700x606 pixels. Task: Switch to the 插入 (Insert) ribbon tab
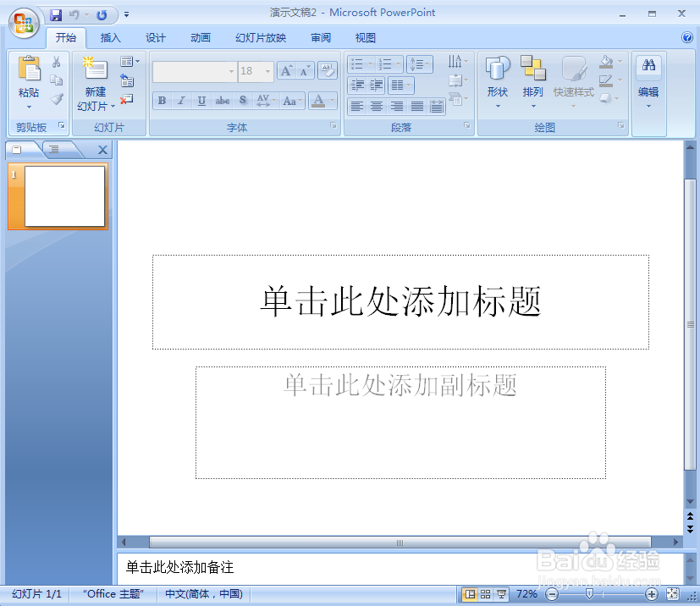[x=110, y=38]
